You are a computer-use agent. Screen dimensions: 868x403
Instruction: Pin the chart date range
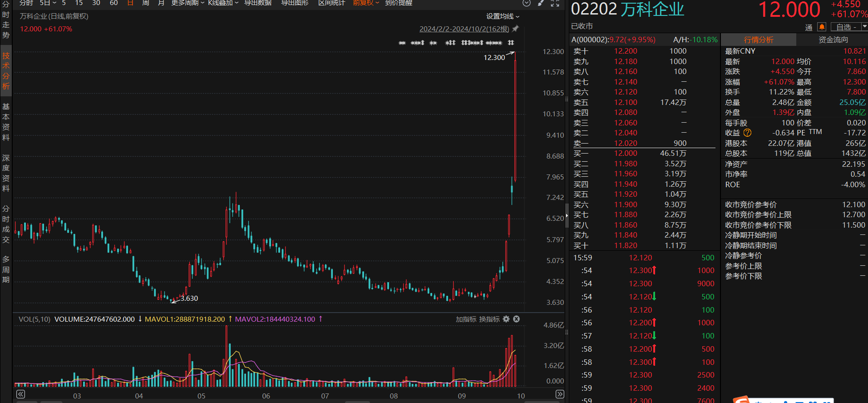[515, 29]
